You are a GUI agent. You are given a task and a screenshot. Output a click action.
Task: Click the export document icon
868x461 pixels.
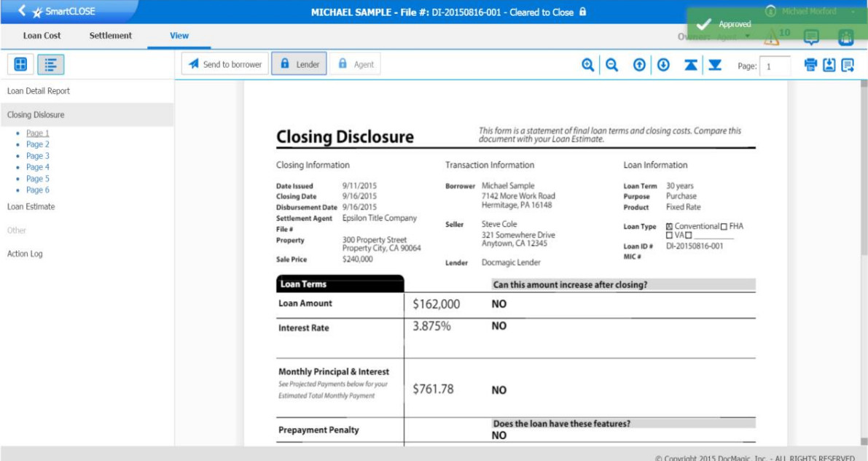click(848, 65)
